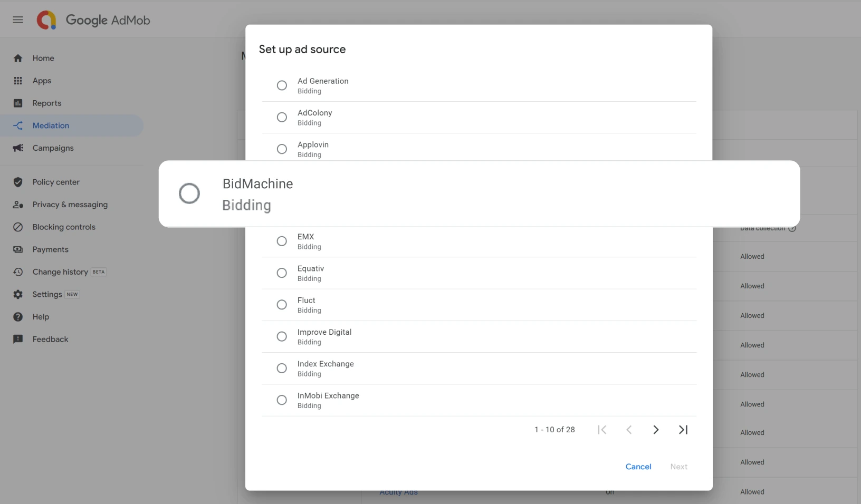Go to the last page of ad sources
The width and height of the screenshot is (861, 504).
coord(683,430)
